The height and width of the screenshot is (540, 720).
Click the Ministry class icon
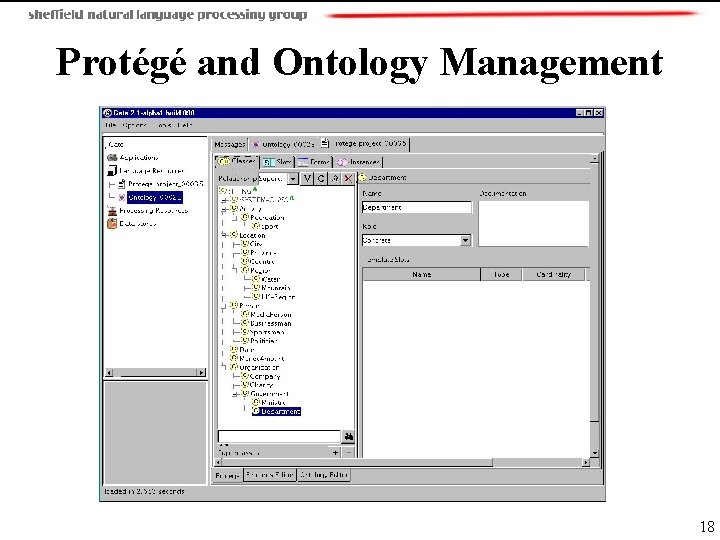pyautogui.click(x=256, y=402)
